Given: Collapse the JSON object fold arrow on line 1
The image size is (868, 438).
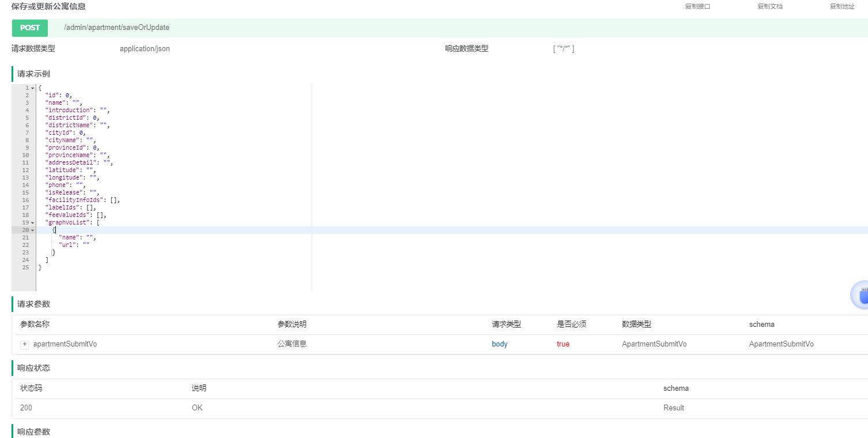Looking at the screenshot, I should coord(32,87).
